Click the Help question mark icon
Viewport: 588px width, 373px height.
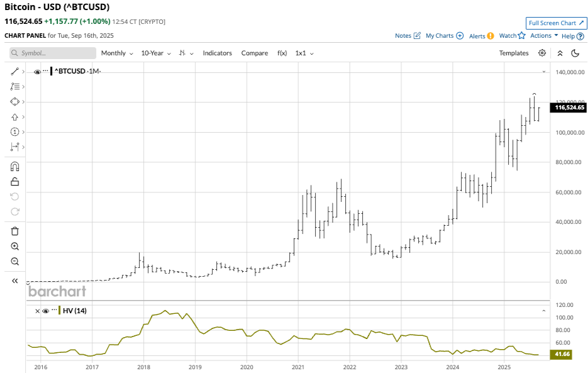point(580,36)
